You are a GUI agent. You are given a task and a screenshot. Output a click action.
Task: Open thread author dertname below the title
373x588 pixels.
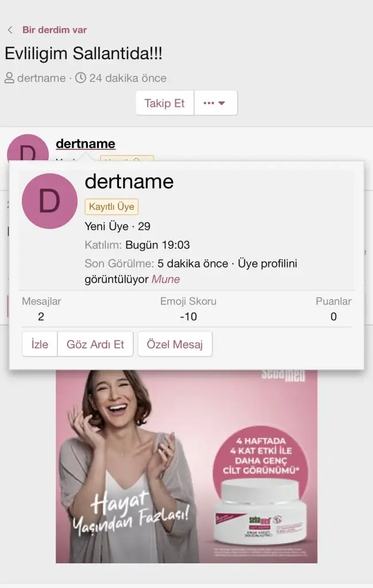pos(41,78)
